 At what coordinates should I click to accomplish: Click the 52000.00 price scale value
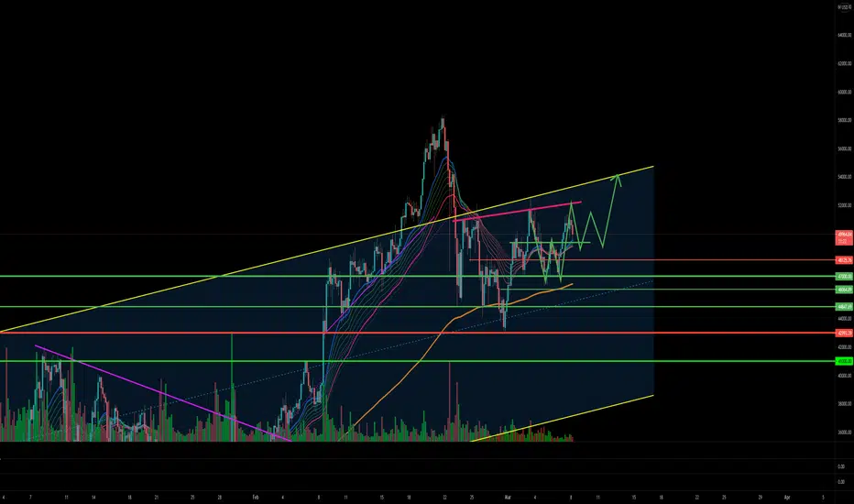pyautogui.click(x=844, y=205)
